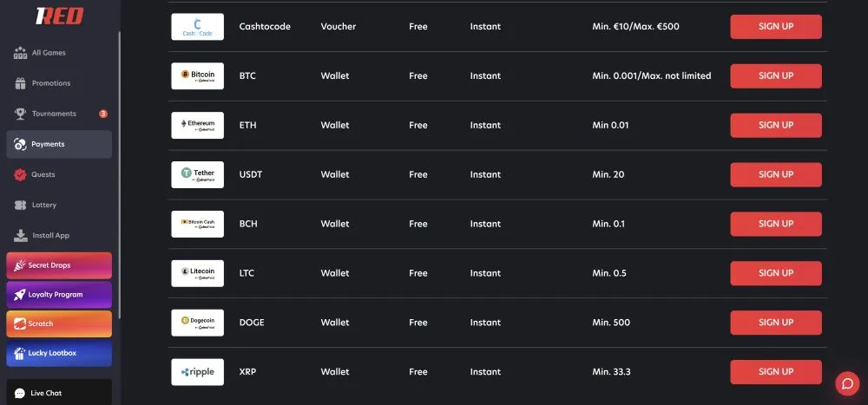Click the Scratch card icon
The height and width of the screenshot is (405, 868).
point(19,324)
